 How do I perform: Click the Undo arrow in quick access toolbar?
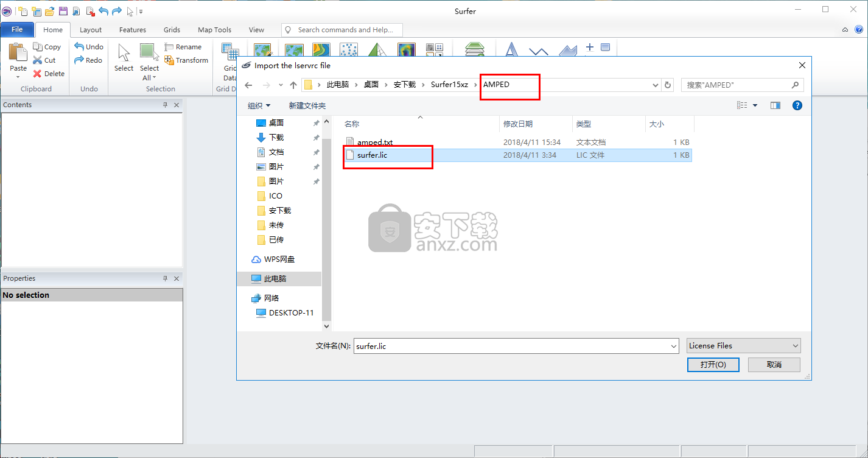[x=103, y=11]
